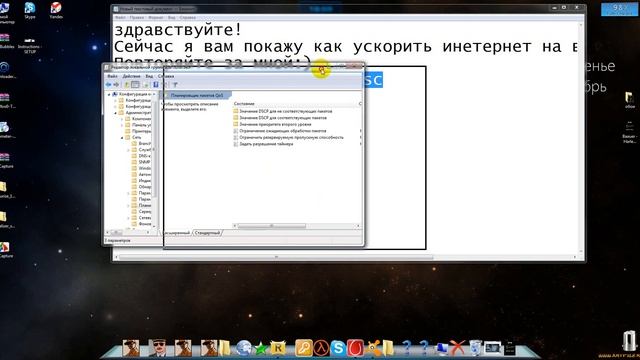
Task: Open the large trash can at screen corner
Action: click(630, 341)
